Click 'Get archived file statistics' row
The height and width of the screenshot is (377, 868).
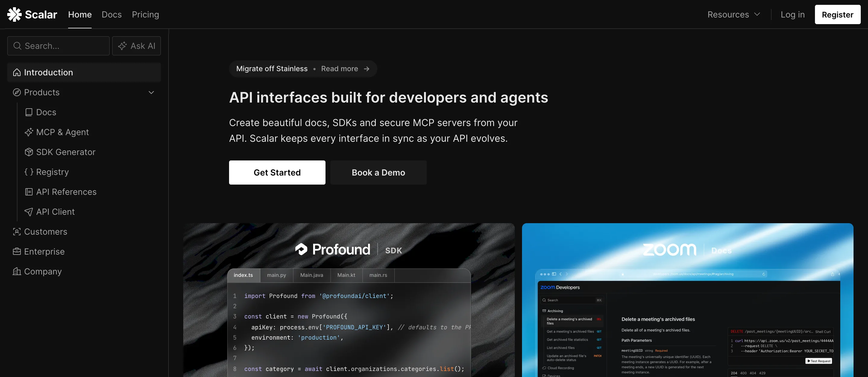574,340
